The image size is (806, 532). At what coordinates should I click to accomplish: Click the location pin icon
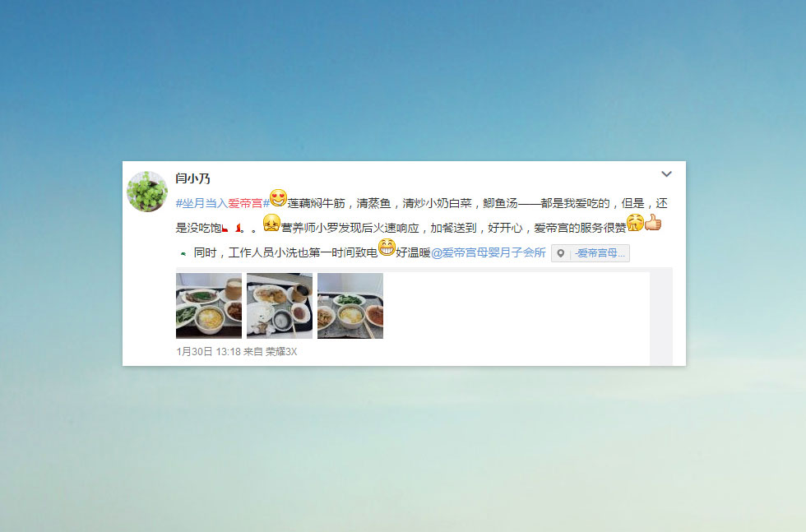coord(561,253)
